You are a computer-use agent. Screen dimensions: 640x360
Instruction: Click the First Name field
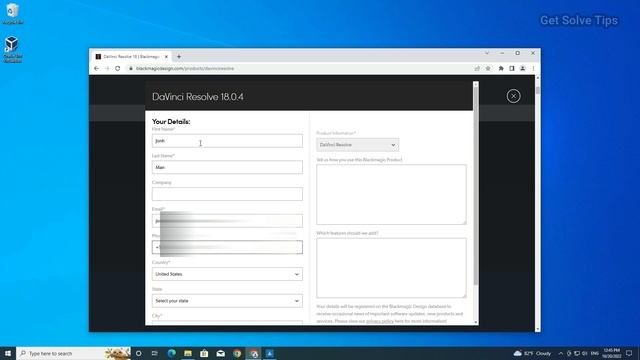pyautogui.click(x=227, y=141)
